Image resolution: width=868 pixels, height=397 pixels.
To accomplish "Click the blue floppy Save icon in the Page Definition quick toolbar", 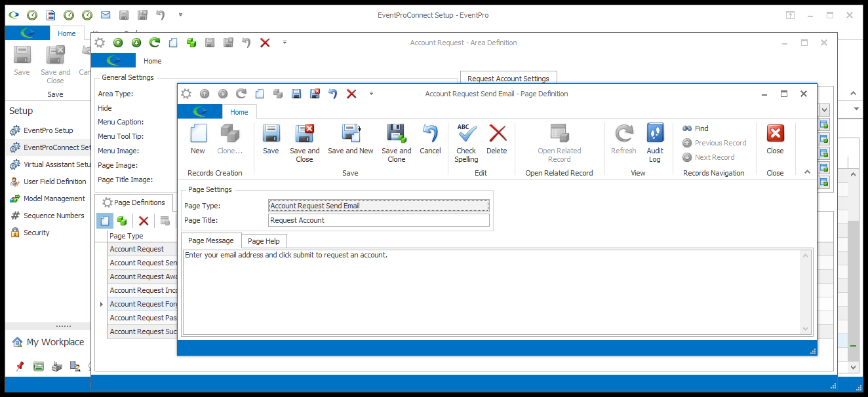I will coord(296,94).
